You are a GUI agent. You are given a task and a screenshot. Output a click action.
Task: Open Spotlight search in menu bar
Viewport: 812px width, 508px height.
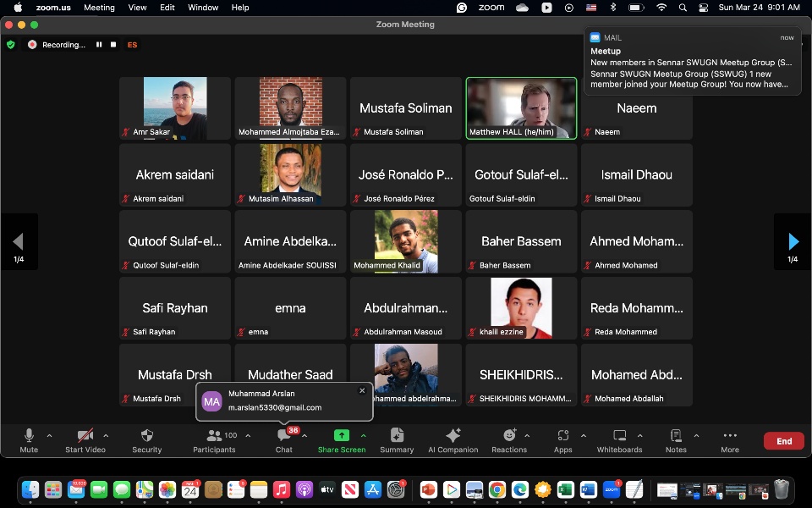[x=683, y=8]
